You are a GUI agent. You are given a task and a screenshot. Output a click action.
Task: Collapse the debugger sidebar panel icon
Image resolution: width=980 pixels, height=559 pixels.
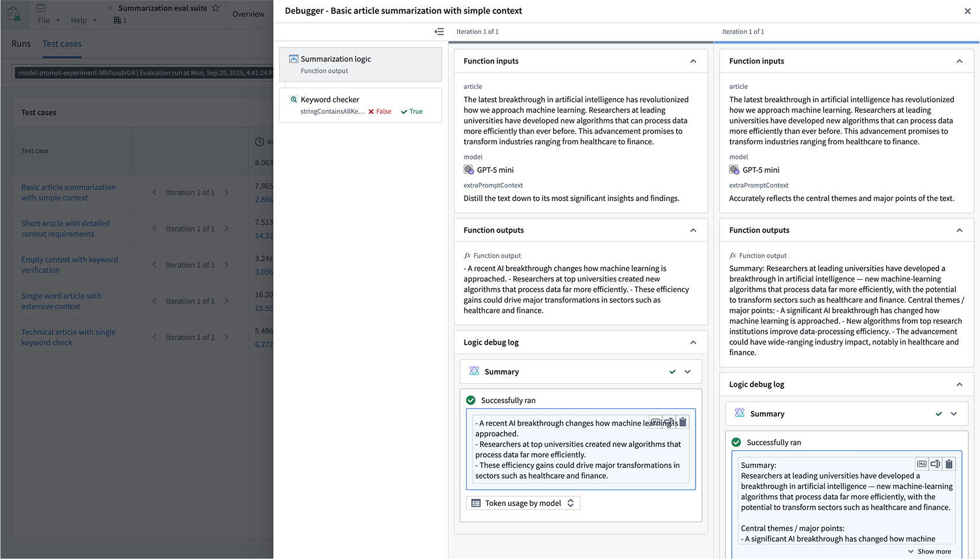[439, 32]
